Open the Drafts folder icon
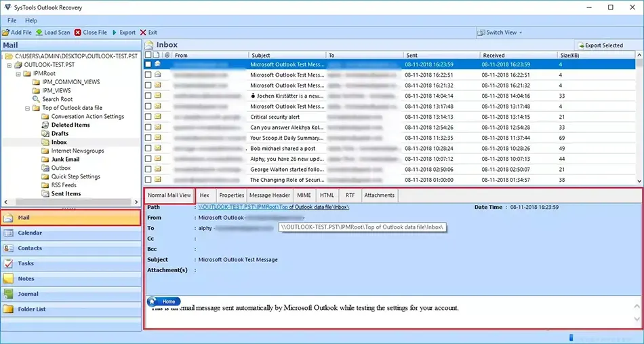644x344 pixels. click(45, 134)
